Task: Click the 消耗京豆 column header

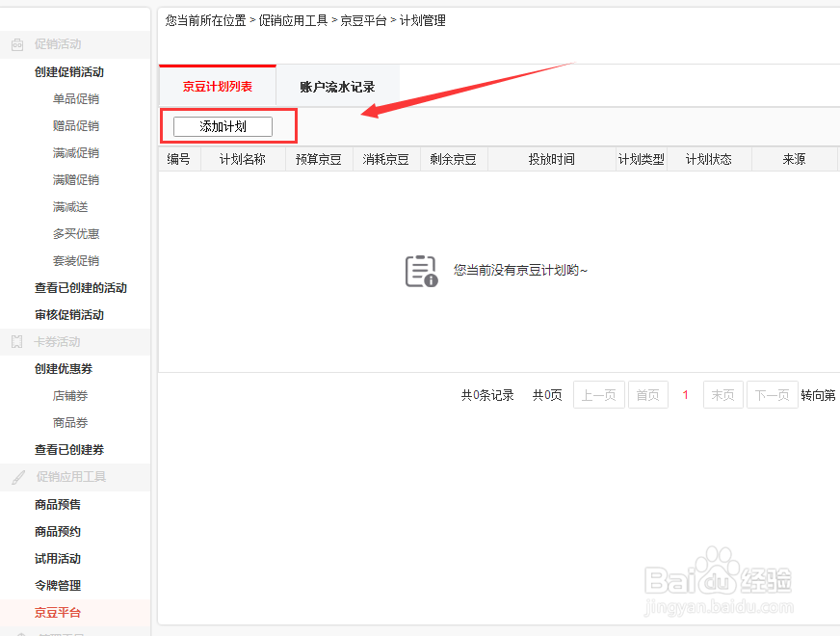Action: (x=385, y=159)
